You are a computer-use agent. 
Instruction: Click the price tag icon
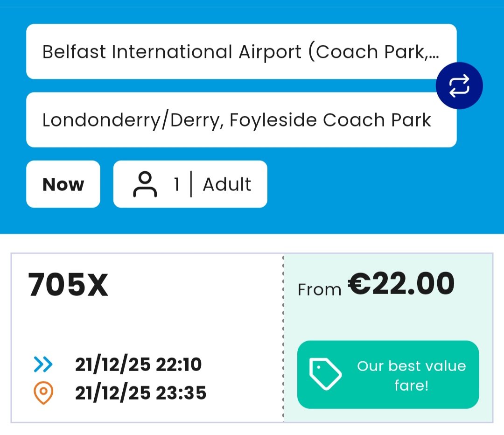326,374
